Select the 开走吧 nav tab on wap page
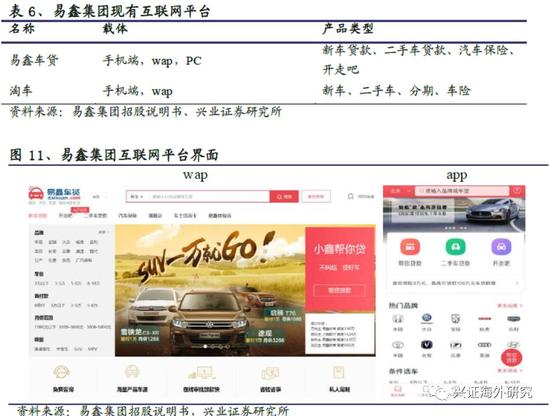Image resolution: width=550 pixels, height=416 pixels. point(65,215)
